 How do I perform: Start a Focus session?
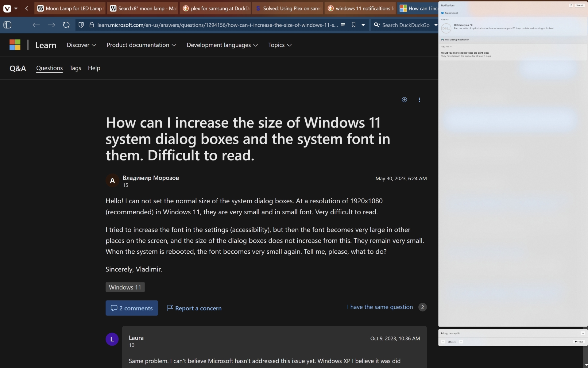tap(579, 342)
